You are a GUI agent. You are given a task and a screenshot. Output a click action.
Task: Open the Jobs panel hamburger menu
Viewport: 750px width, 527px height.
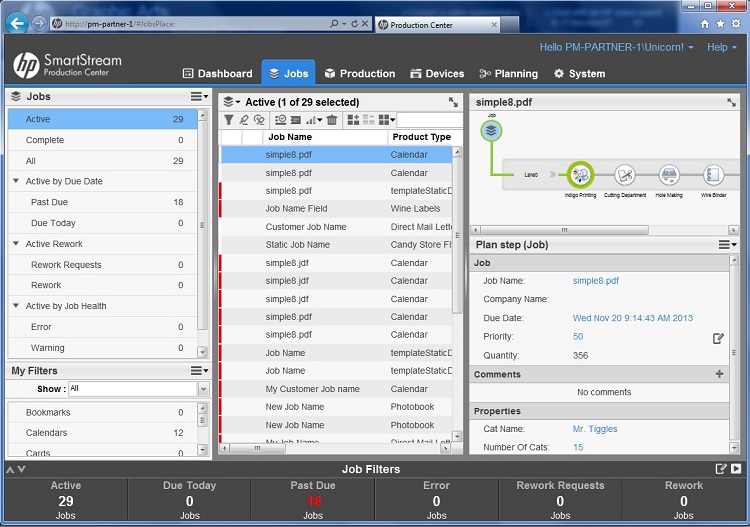(x=199, y=97)
